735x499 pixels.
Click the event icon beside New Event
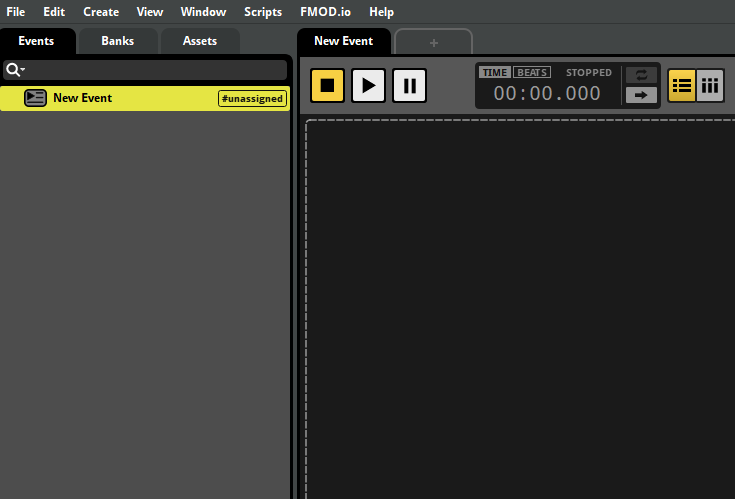35,98
